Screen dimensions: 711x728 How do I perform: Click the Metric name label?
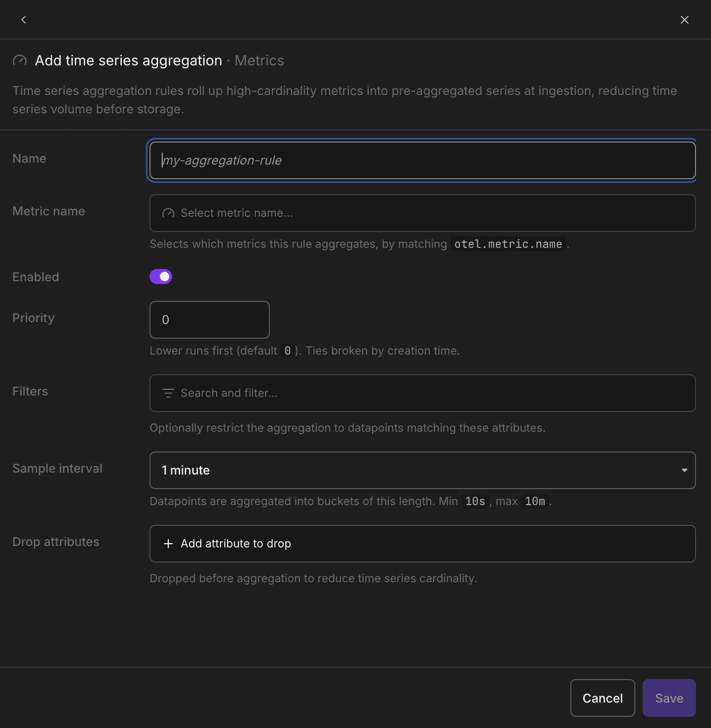tap(49, 211)
